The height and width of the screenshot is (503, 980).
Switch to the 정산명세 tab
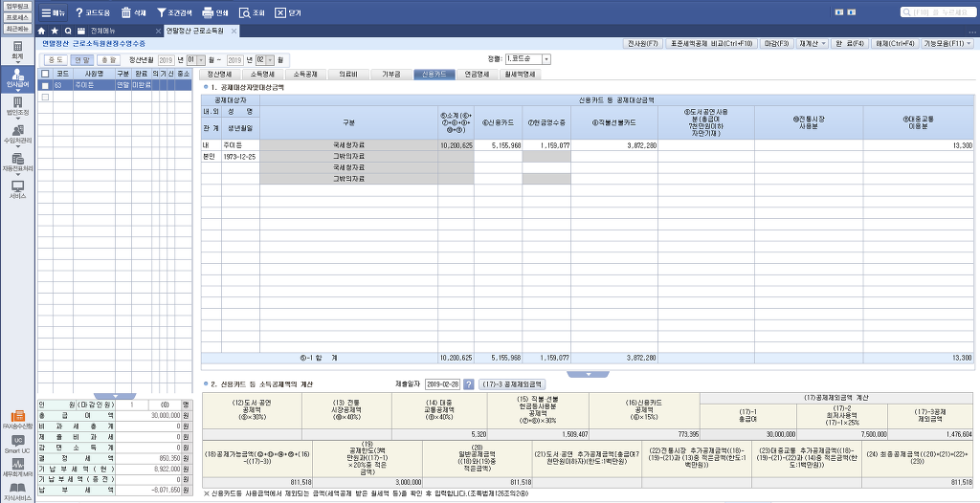coord(219,75)
